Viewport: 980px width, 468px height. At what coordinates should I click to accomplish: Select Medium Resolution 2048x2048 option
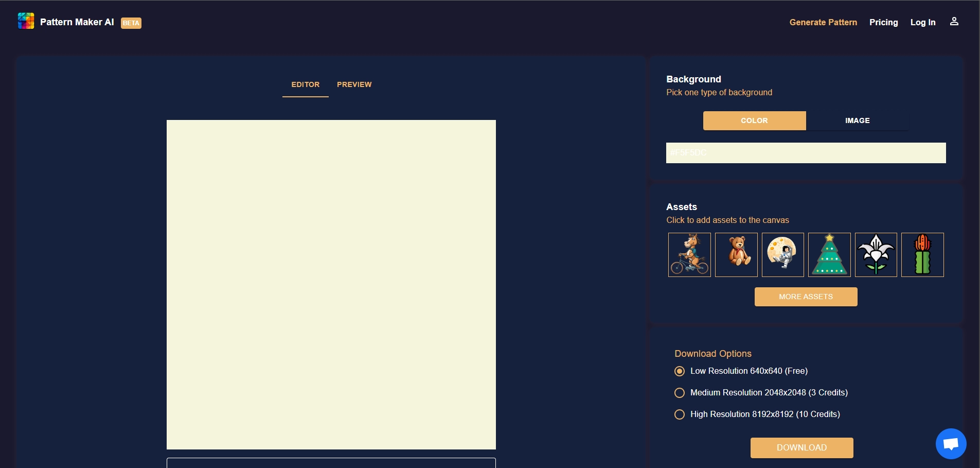[x=680, y=393]
